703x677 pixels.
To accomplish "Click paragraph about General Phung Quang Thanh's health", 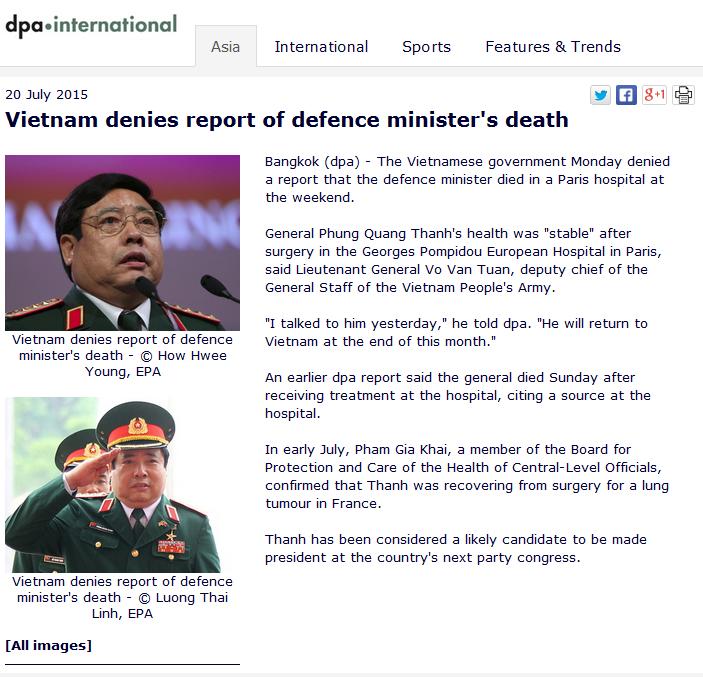I will point(463,260).
